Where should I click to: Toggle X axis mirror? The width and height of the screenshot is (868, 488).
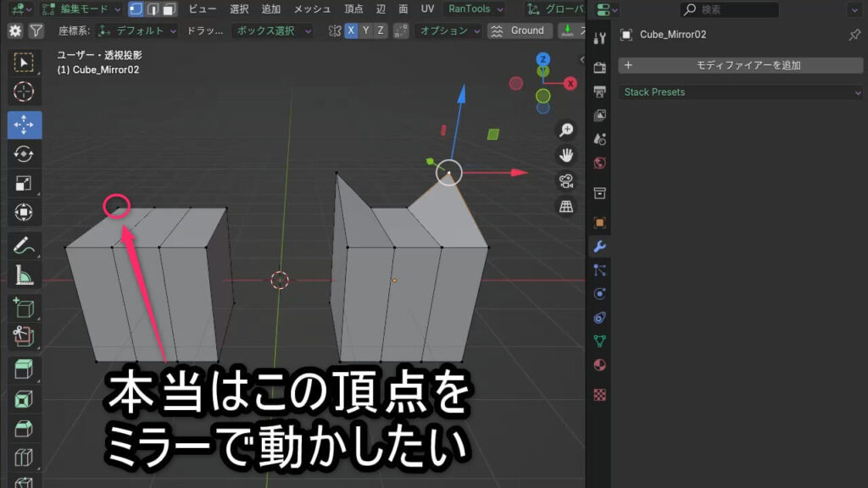pyautogui.click(x=352, y=30)
